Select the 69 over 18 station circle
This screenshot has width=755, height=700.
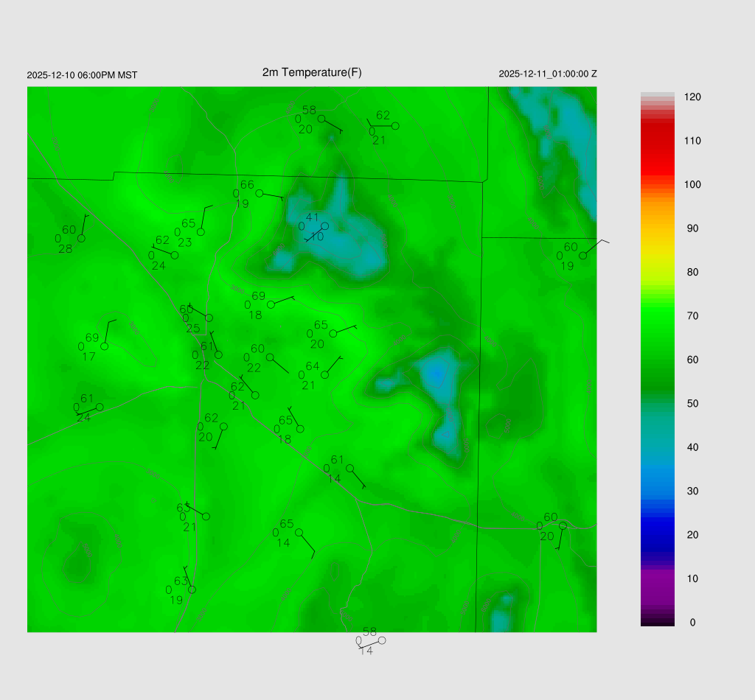[271, 304]
